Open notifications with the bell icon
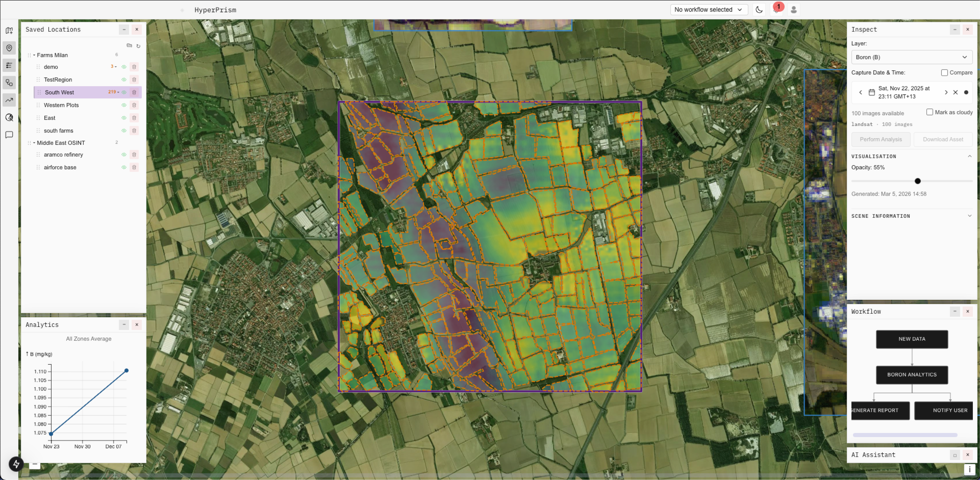980x480 pixels. point(777,10)
